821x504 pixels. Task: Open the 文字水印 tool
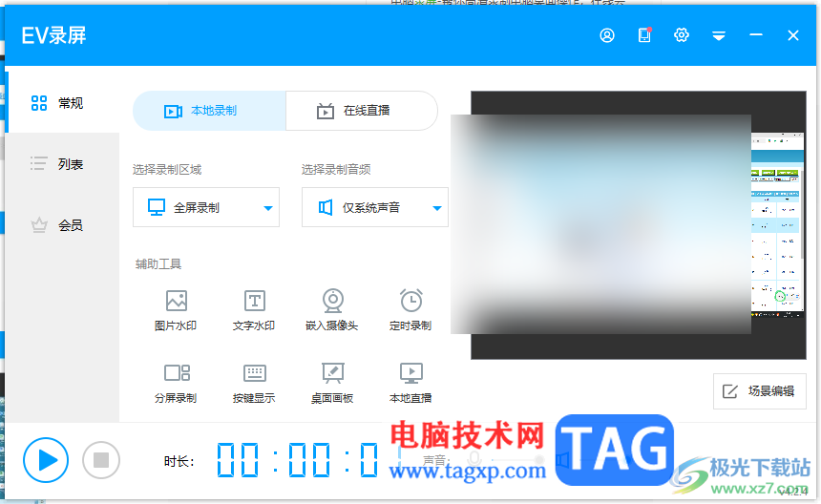point(254,310)
